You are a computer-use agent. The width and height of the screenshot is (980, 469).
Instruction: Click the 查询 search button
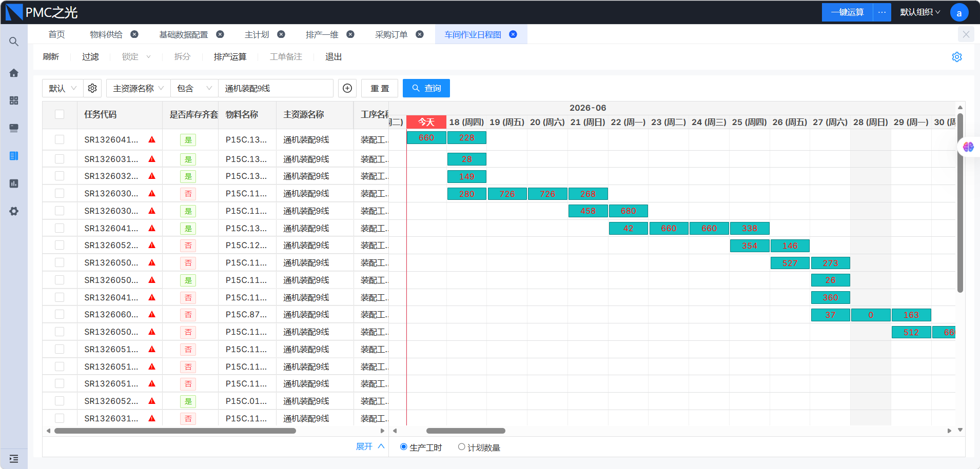point(426,88)
